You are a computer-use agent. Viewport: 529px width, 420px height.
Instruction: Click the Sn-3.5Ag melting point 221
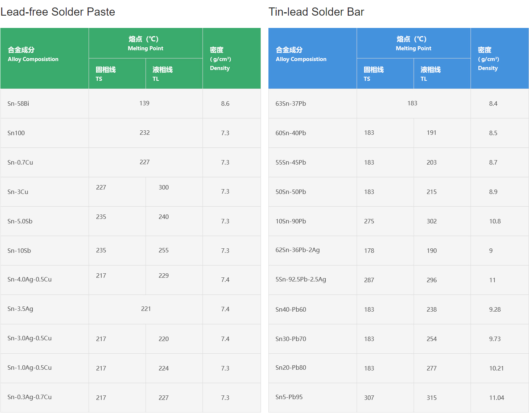point(146,309)
